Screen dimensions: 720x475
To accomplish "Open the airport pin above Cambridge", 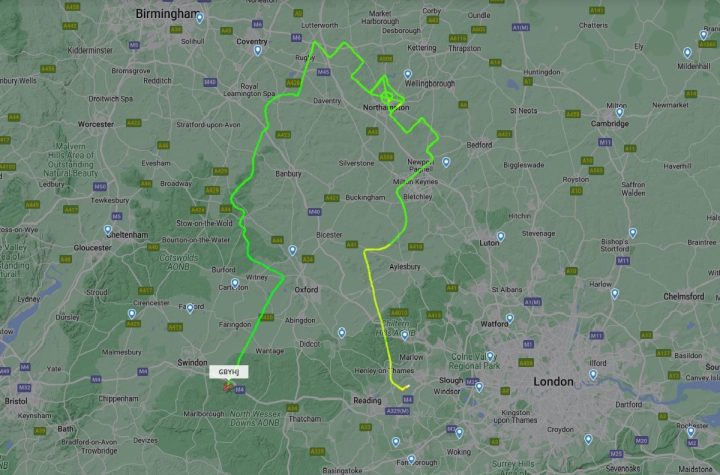I will click(x=619, y=113).
